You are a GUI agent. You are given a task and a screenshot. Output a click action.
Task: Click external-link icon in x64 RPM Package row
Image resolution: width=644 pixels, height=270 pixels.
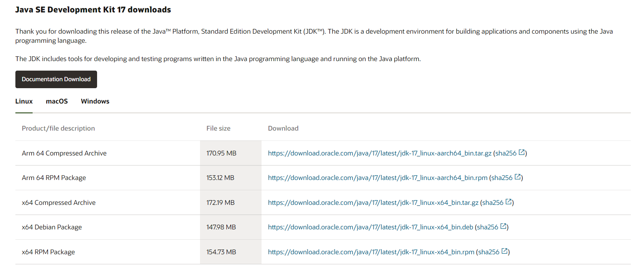[504, 251]
